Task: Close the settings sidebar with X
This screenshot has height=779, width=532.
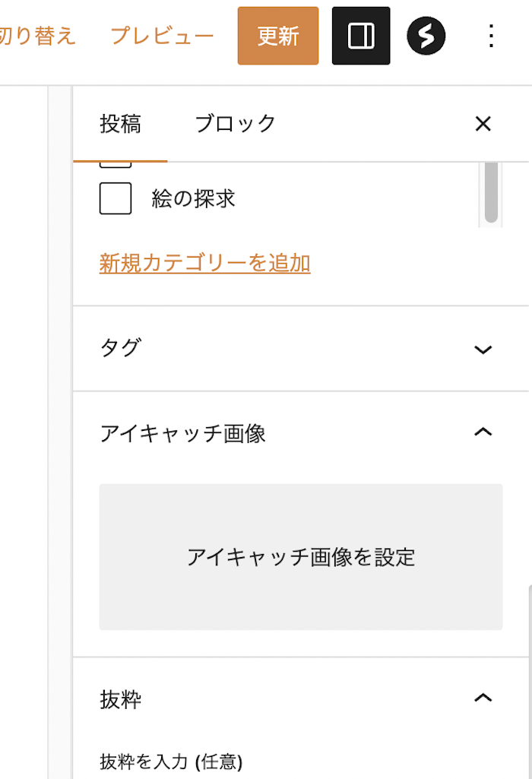Action: pos(483,124)
